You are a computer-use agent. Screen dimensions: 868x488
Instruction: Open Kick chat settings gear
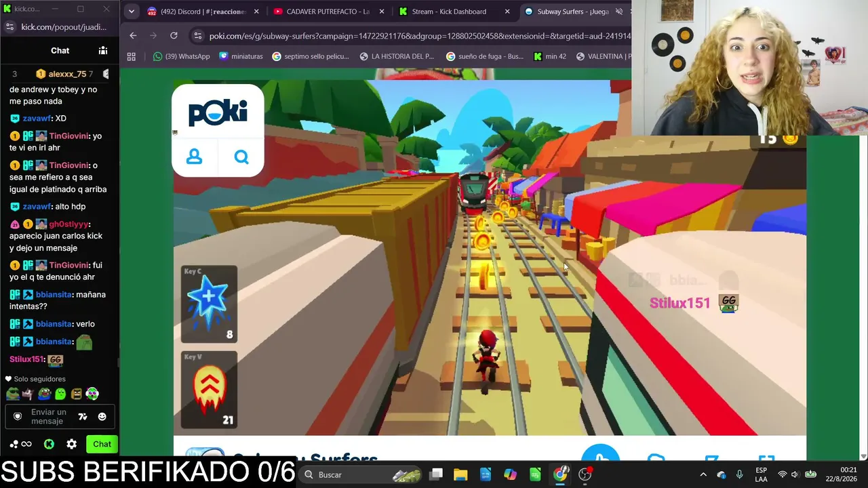point(72,444)
